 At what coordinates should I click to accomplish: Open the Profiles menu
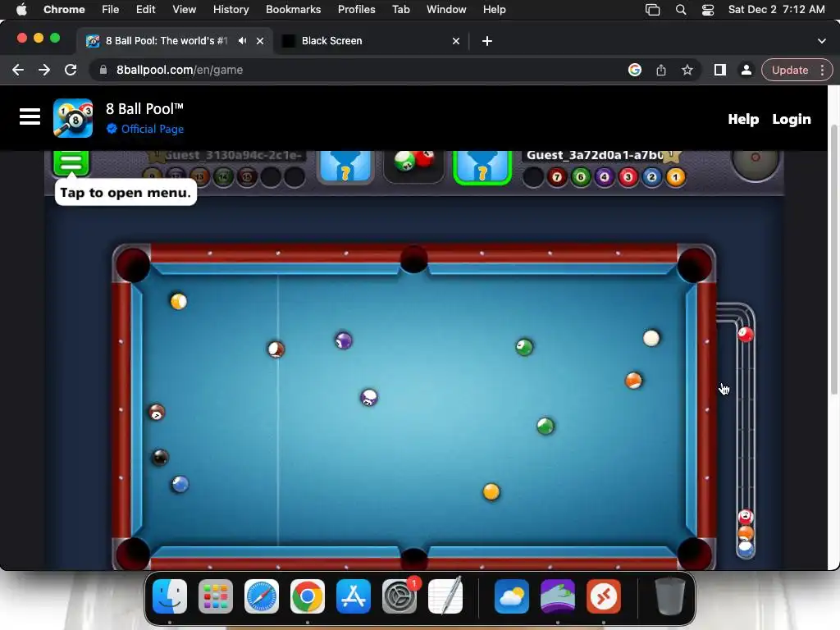(x=356, y=10)
